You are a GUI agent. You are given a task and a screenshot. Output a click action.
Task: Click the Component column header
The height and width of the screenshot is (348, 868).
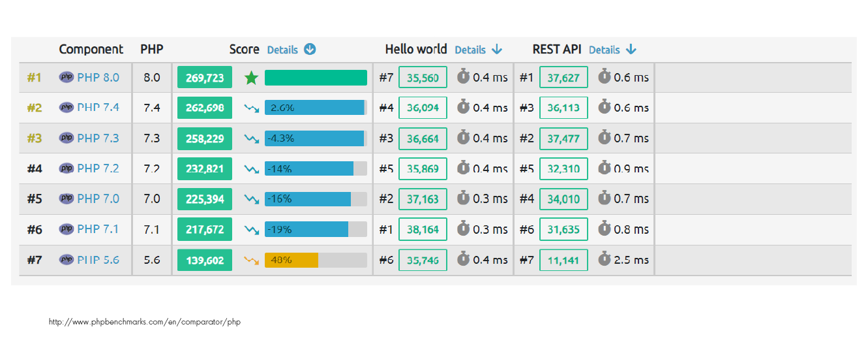[x=91, y=50]
